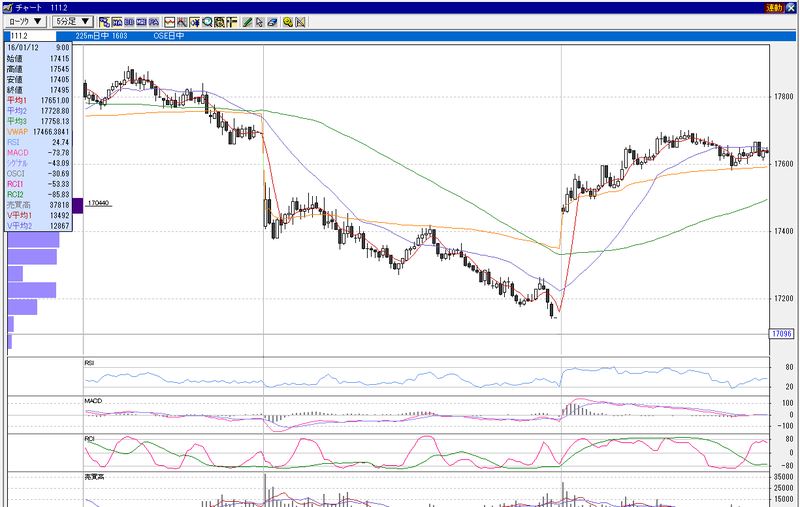The image size is (800, 507).
Task: Click the red line chart icon
Action: click(x=169, y=22)
